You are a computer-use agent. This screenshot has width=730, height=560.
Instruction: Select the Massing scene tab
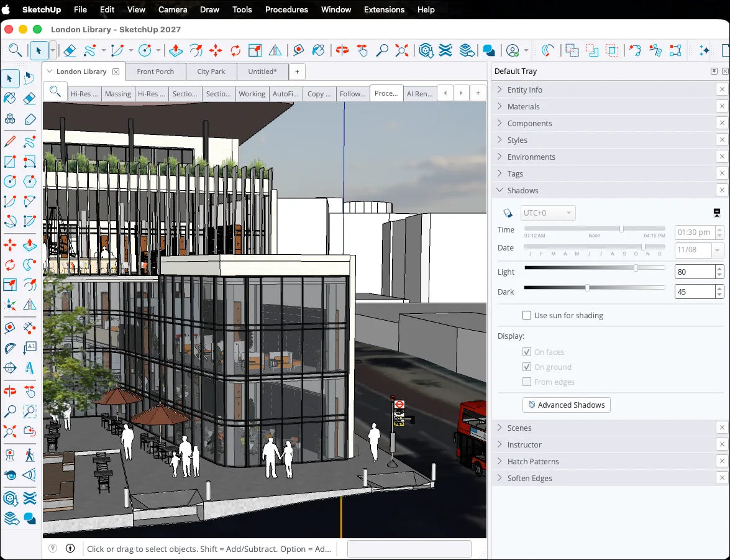pos(118,94)
